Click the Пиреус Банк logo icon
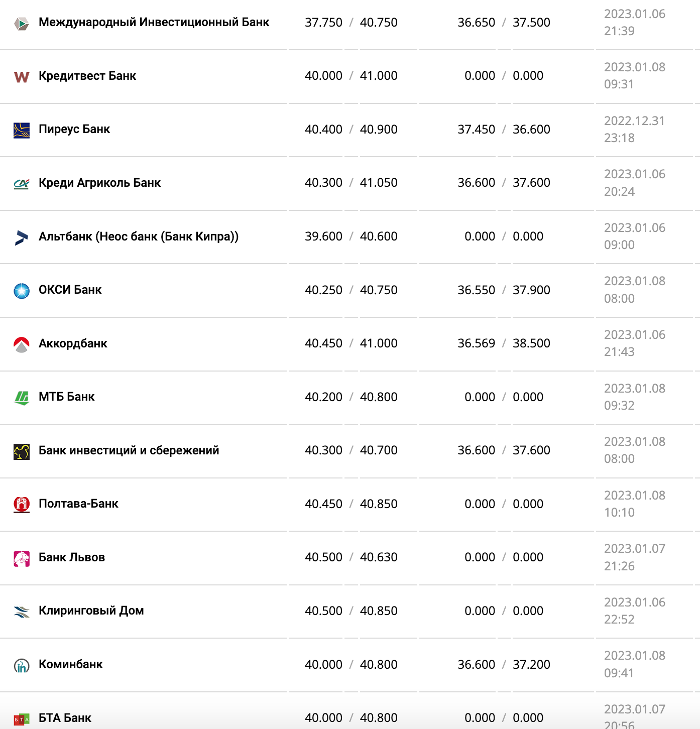Screen dimensions: 700x729 pyautogui.click(x=21, y=130)
